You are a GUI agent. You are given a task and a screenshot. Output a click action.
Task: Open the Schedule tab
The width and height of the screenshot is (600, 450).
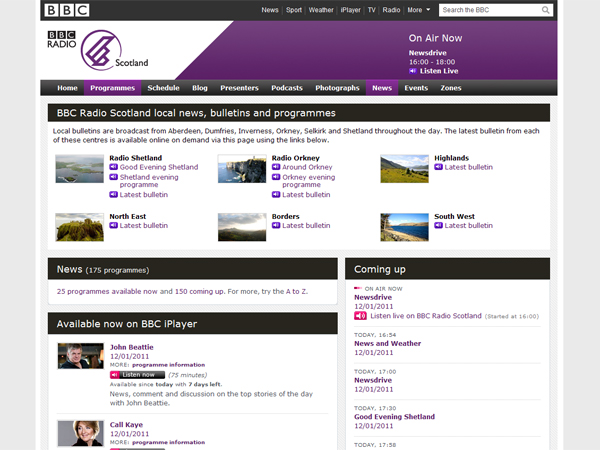click(x=163, y=88)
